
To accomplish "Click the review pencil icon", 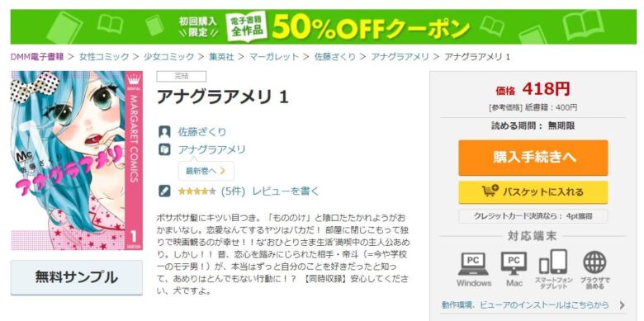I will click(x=164, y=191).
